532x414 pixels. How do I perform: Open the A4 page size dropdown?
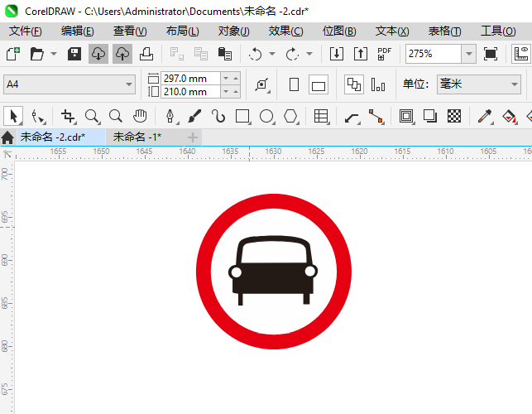69,84
